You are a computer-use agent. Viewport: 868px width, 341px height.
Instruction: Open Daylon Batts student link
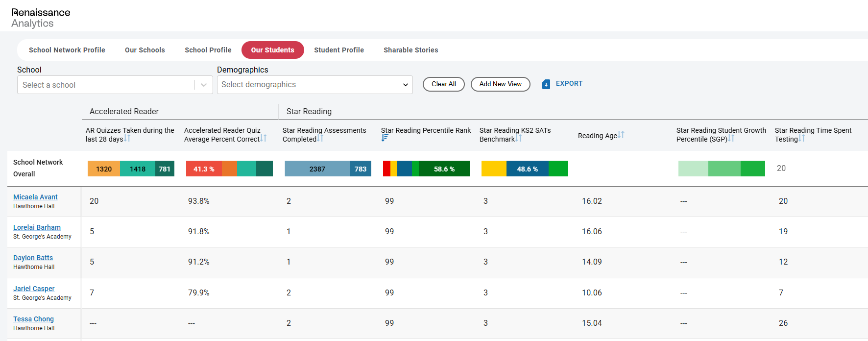[33, 258]
